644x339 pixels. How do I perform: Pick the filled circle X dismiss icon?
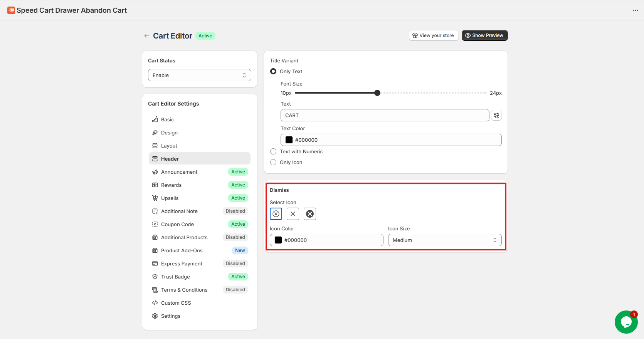click(310, 214)
